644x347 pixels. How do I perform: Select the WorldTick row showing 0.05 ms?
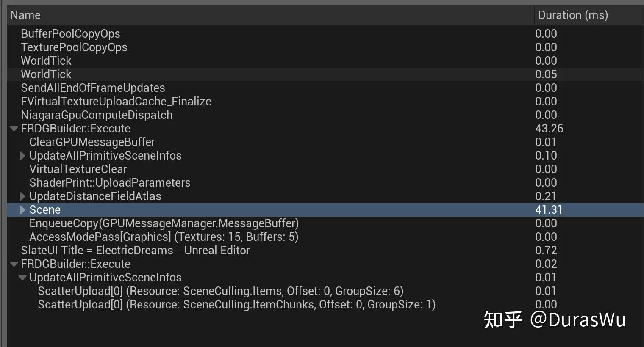click(46, 74)
